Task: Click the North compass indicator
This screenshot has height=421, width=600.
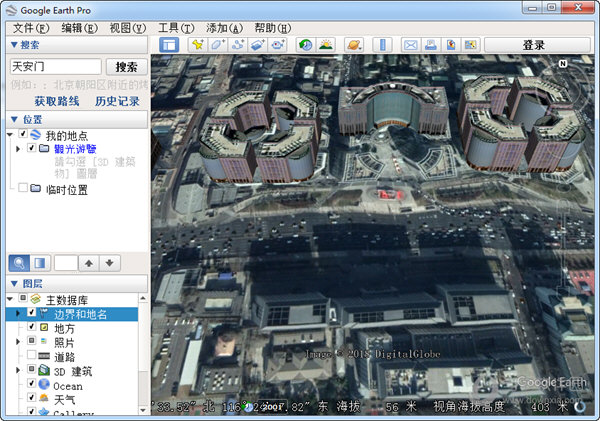Action: point(563,64)
